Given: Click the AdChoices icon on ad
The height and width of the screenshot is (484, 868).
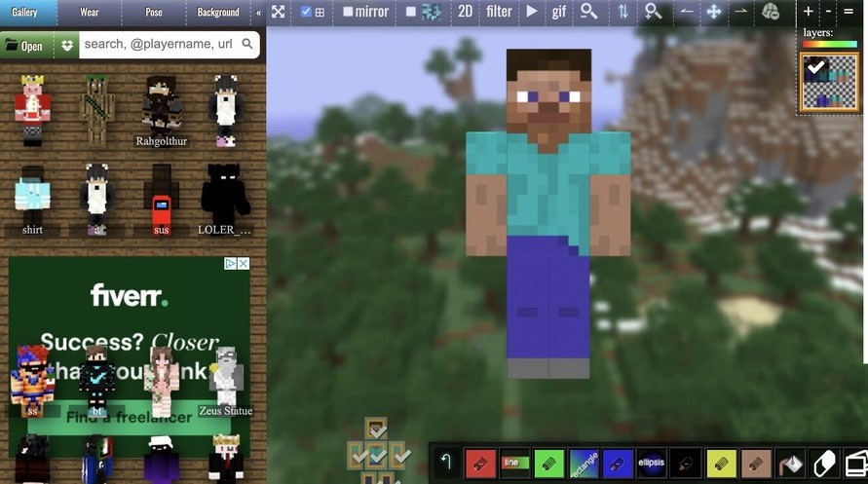Looking at the screenshot, I should pos(230,263).
